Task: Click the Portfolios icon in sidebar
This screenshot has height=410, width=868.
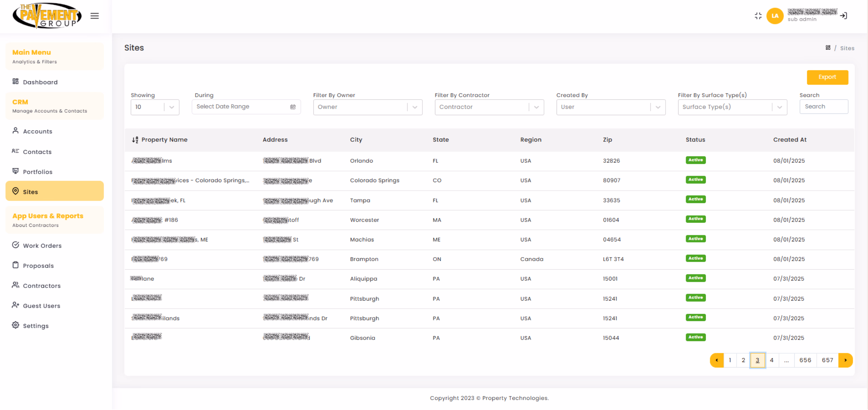Action: pyautogui.click(x=15, y=171)
